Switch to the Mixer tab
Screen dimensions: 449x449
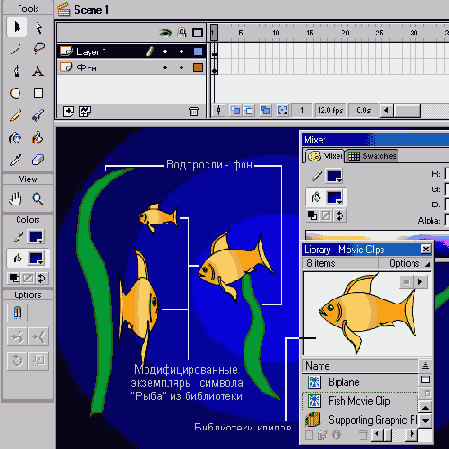[325, 156]
